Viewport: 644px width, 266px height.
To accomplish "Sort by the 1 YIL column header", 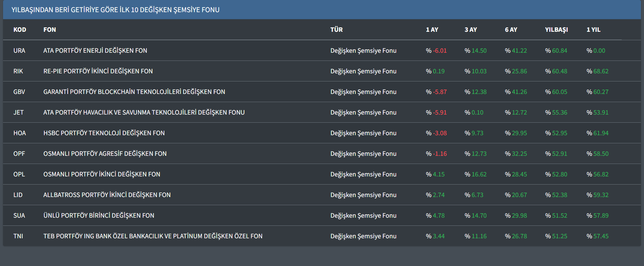I will [x=593, y=30].
